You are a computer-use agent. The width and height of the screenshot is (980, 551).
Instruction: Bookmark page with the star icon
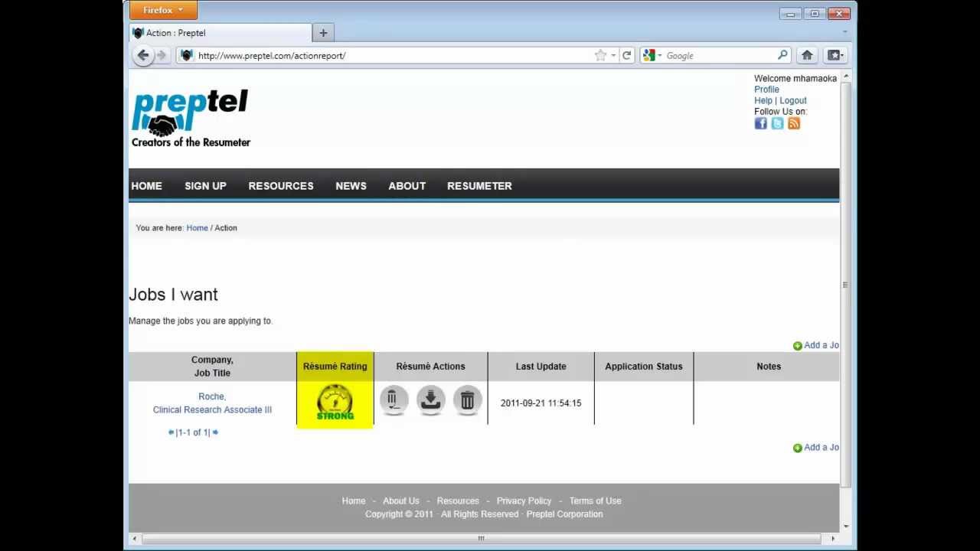[x=600, y=55]
